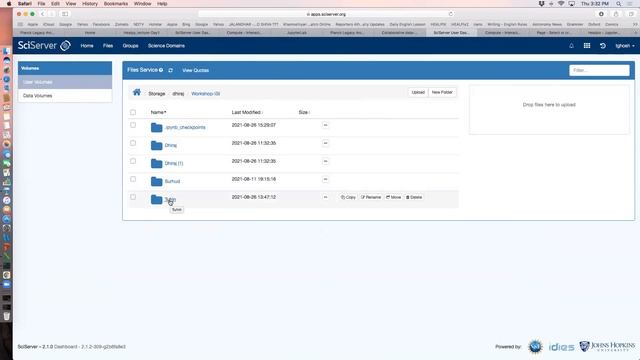Screen dimensions: 640x360
Task: Open Safari Bookmarks menu
Action: pyautogui.click(x=116, y=4)
